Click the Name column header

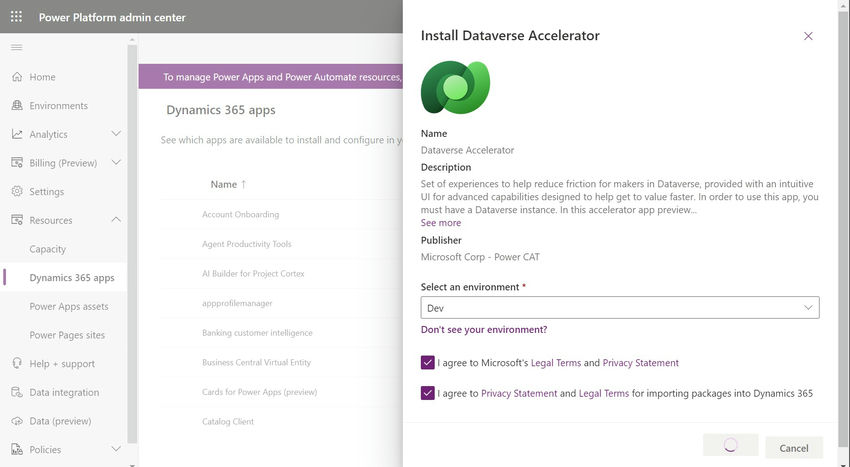coord(223,184)
